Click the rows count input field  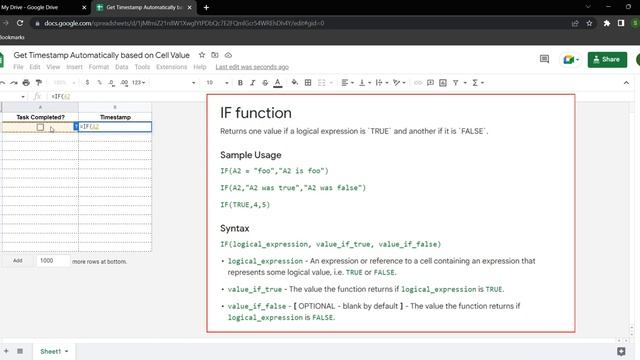53,261
